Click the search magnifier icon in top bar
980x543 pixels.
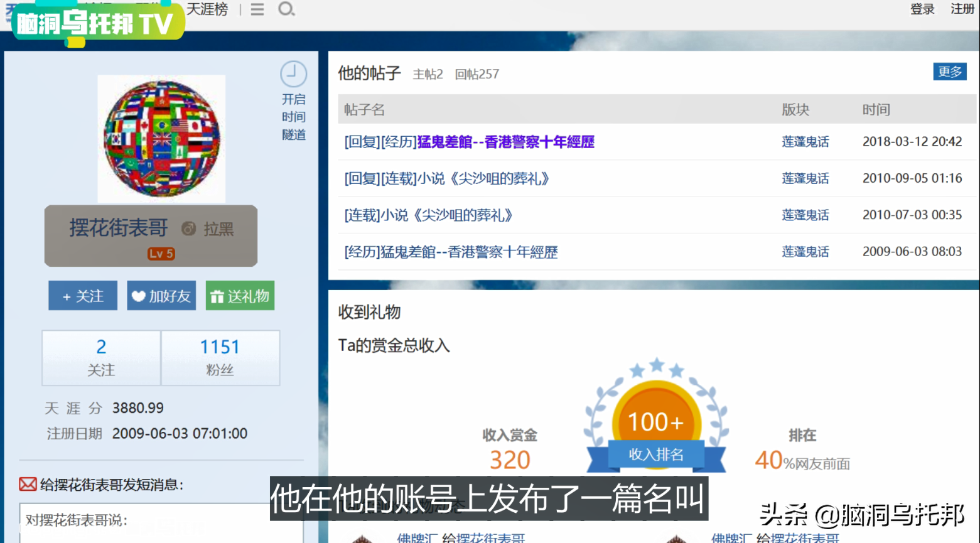point(286,9)
